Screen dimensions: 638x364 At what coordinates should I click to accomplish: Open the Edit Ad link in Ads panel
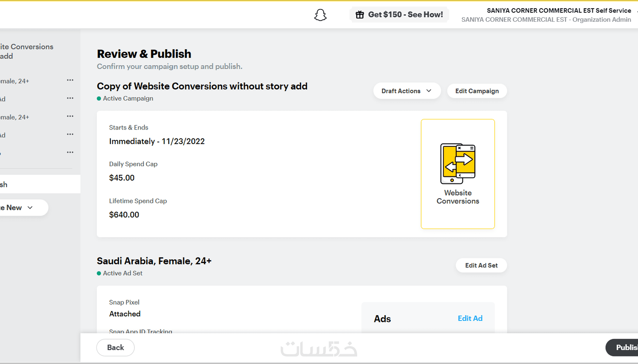tap(470, 319)
